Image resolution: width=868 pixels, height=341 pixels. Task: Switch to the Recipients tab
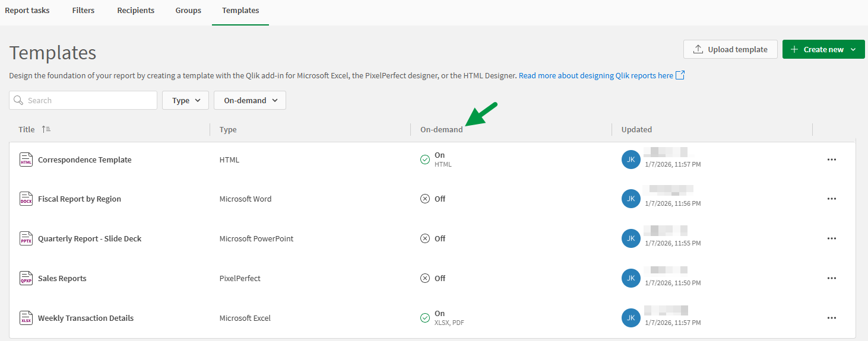pos(135,11)
